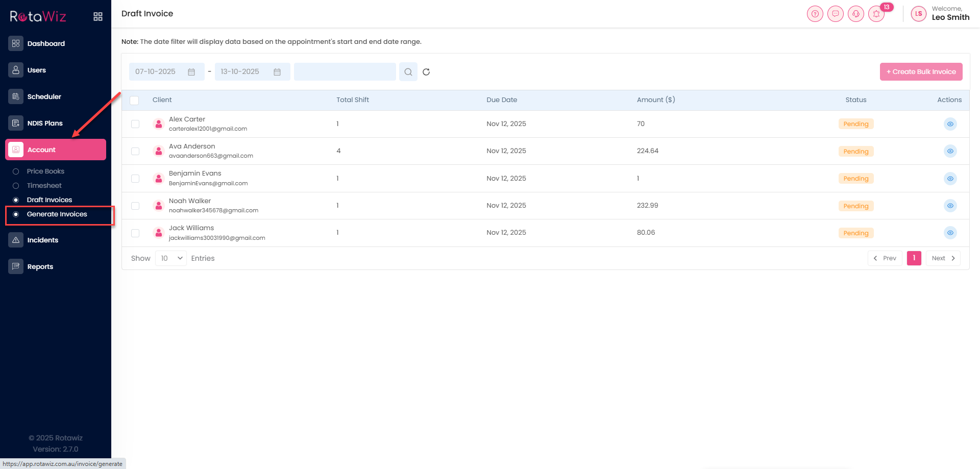Tick the checkbox for Ava Anderson
Image resolution: width=980 pixels, height=469 pixels.
pos(135,152)
